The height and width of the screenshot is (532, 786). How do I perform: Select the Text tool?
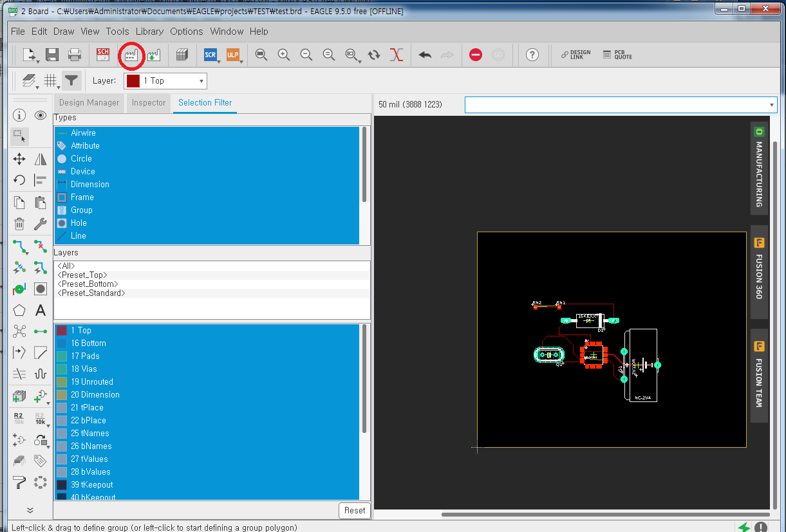tap(41, 310)
